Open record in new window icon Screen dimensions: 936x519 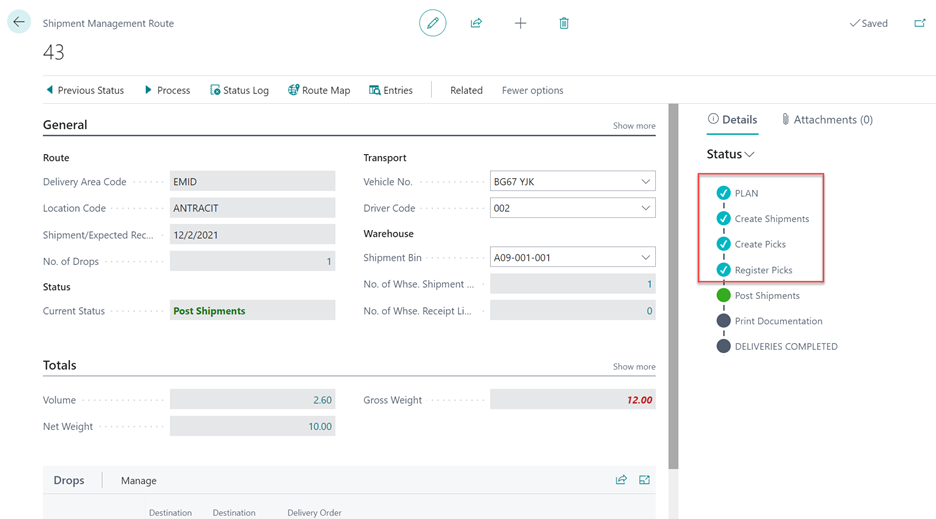click(x=919, y=23)
